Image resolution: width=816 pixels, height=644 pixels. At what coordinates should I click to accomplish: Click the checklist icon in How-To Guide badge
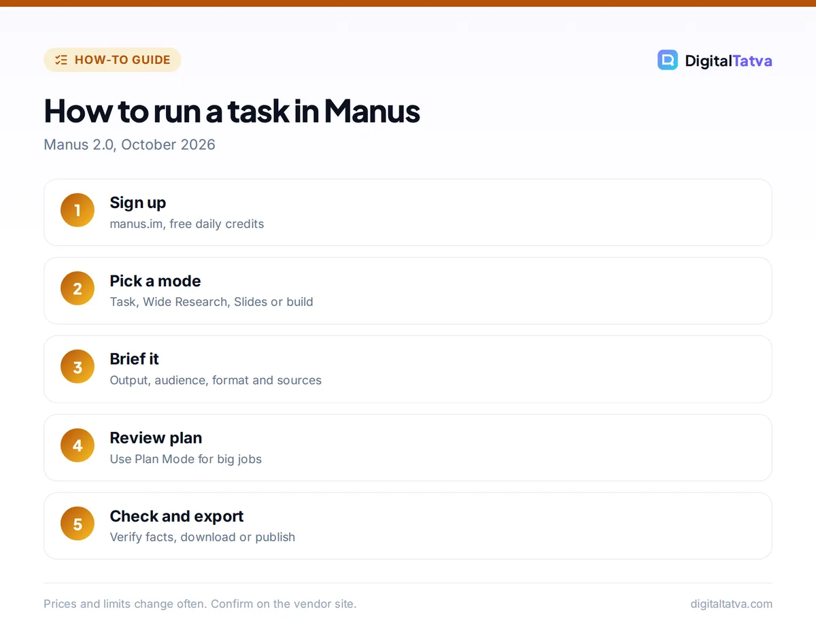(61, 60)
